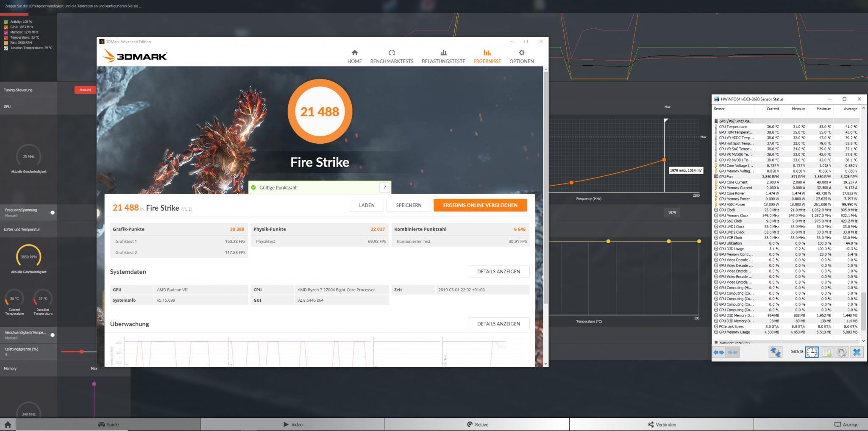Click the Current column header
868x431 pixels.
(772, 109)
